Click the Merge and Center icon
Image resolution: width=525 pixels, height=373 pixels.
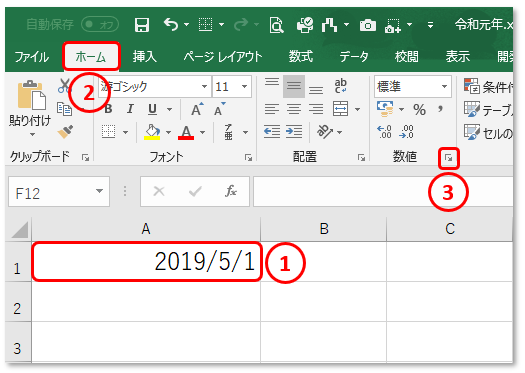(x=341, y=109)
